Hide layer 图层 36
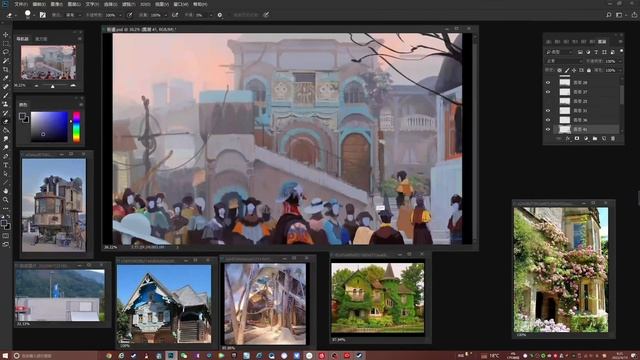This screenshot has width=640, height=360. [548, 120]
